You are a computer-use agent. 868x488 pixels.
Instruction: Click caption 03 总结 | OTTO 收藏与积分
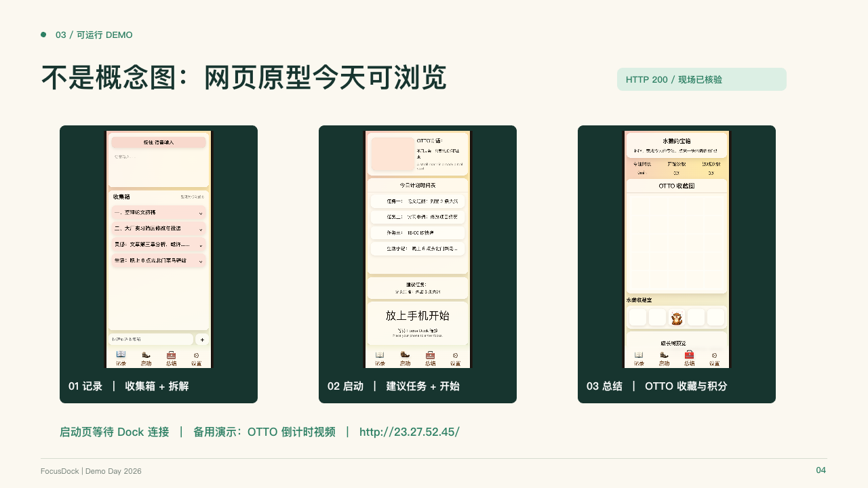click(657, 386)
